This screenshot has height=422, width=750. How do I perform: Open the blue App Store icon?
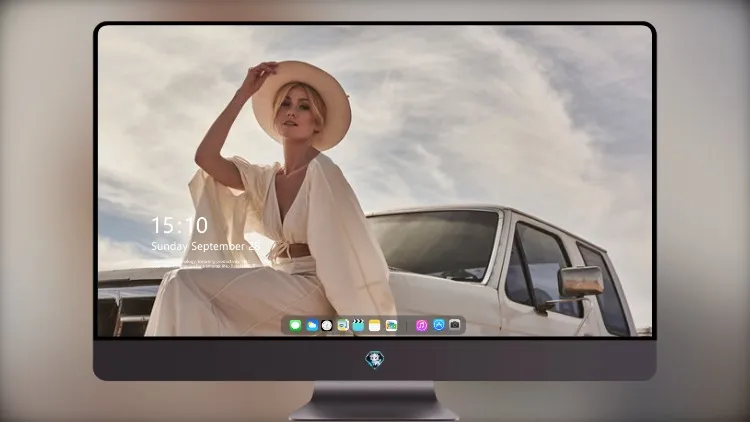[x=439, y=325]
